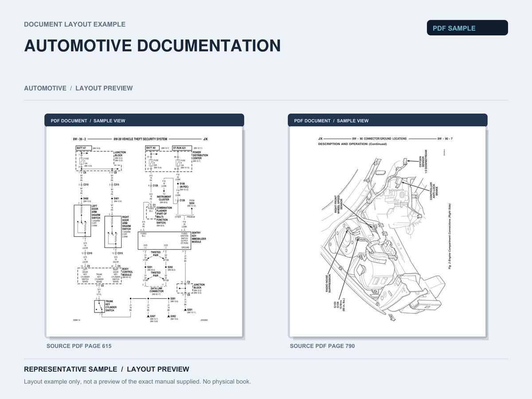532x399 pixels.
Task: Click the 'Layout example only' disclaimer text
Action: [137, 381]
